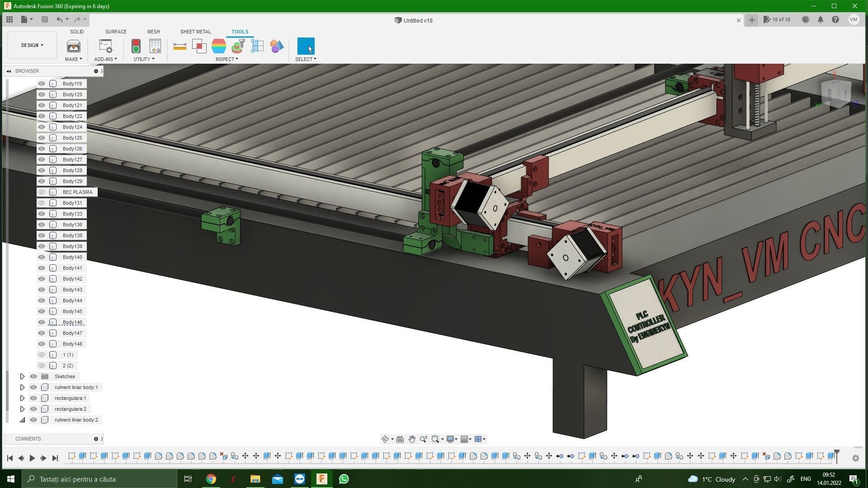Screen dimensions: 868x488
Task: Switch to the SURFACE tab
Action: point(116,32)
